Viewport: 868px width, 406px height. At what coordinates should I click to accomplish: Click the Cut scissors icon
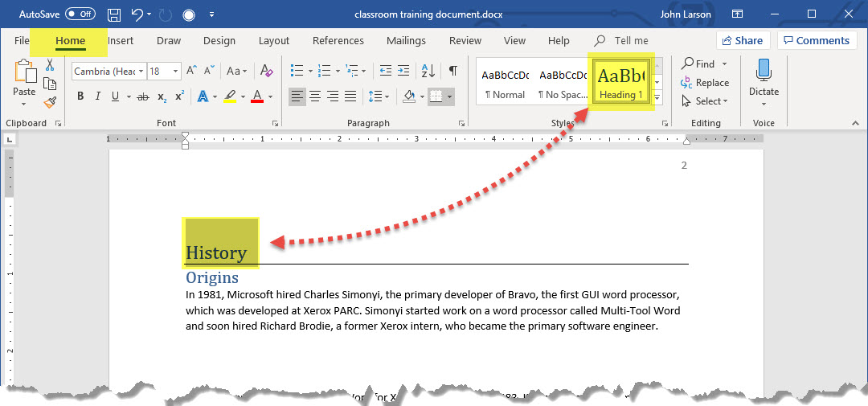coord(50,65)
